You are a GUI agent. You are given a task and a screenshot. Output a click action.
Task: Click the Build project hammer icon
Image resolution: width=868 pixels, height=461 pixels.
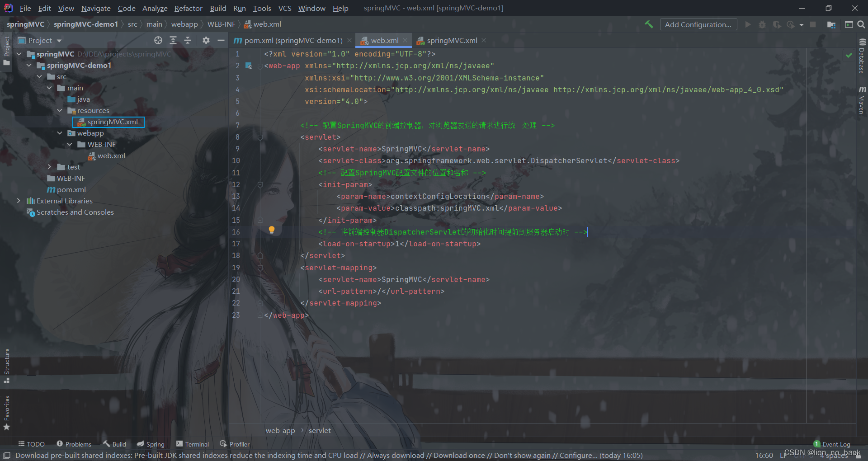[x=649, y=24]
